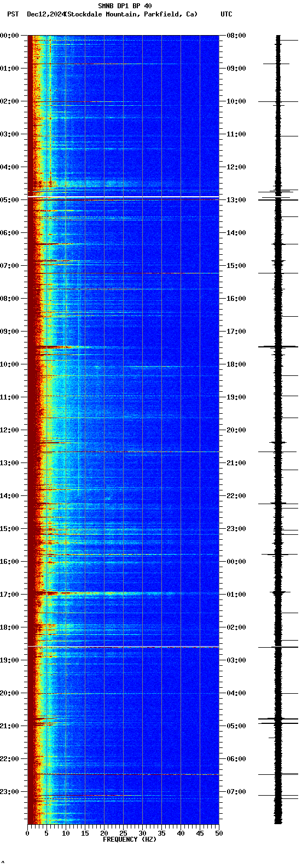This screenshot has width=302, height=868.
Task: Click the frequency axis value '50'
Action: (x=219, y=833)
